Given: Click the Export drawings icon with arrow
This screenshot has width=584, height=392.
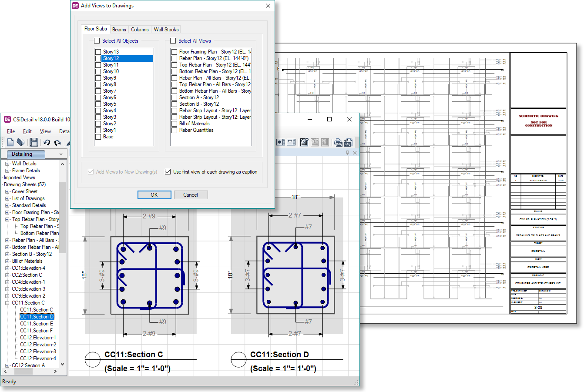Looking at the screenshot, I should [349, 142].
